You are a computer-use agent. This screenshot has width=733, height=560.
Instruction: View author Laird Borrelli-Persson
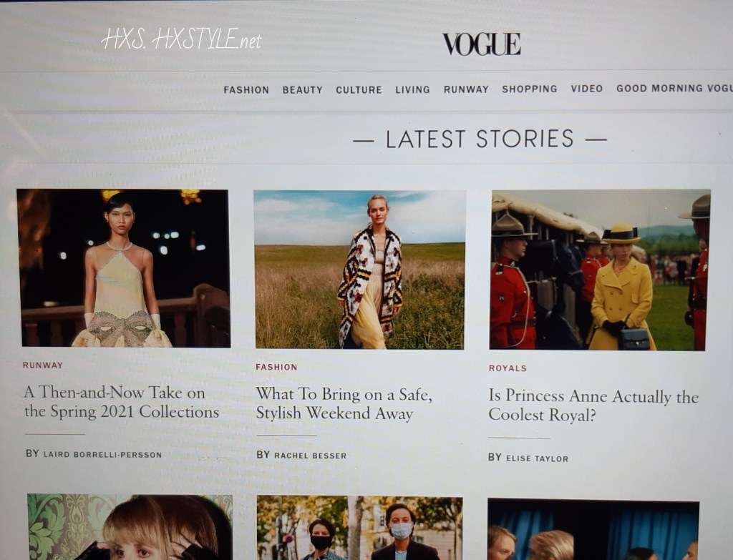pos(94,454)
